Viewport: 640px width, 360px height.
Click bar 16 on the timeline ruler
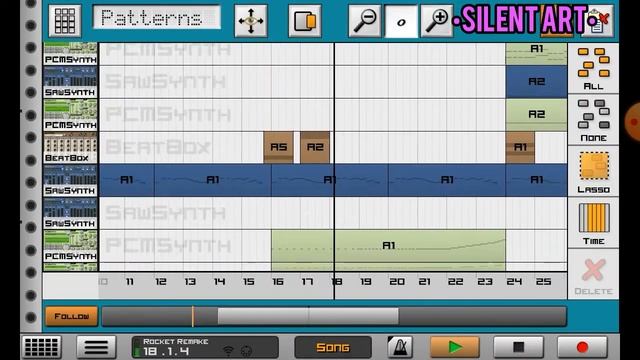(278, 282)
